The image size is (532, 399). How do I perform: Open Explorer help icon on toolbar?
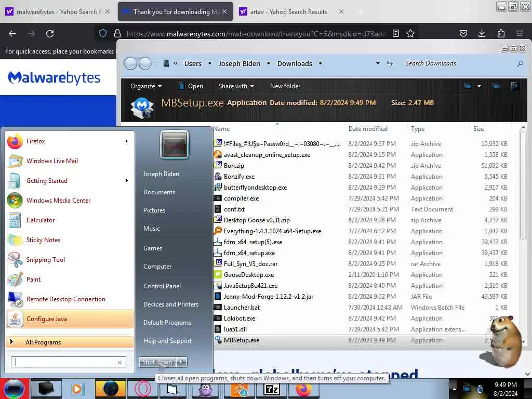point(515,86)
